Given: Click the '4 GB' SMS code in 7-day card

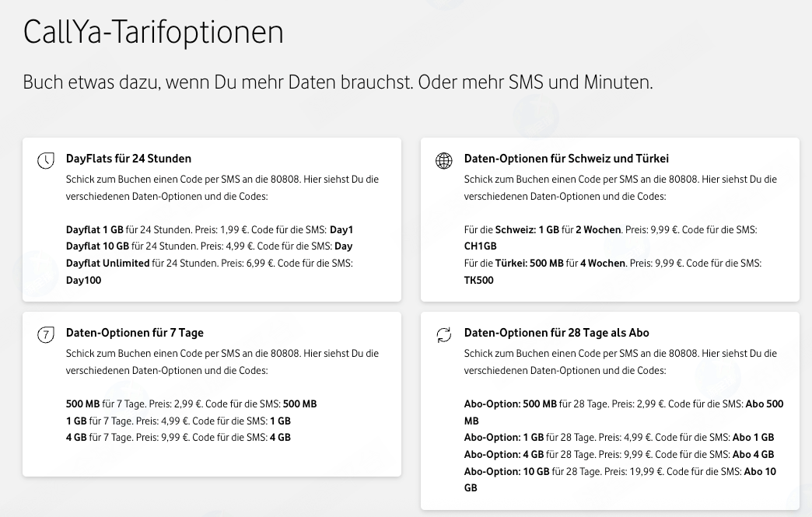Looking at the screenshot, I should tap(279, 438).
